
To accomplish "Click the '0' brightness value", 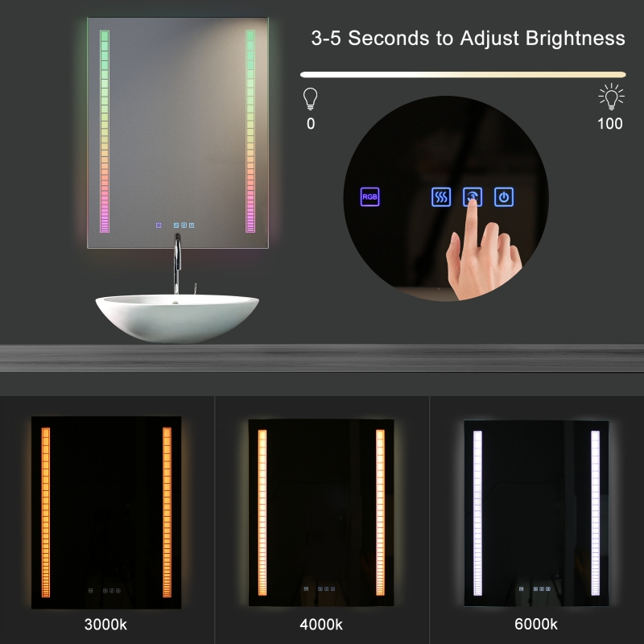I will [x=311, y=124].
